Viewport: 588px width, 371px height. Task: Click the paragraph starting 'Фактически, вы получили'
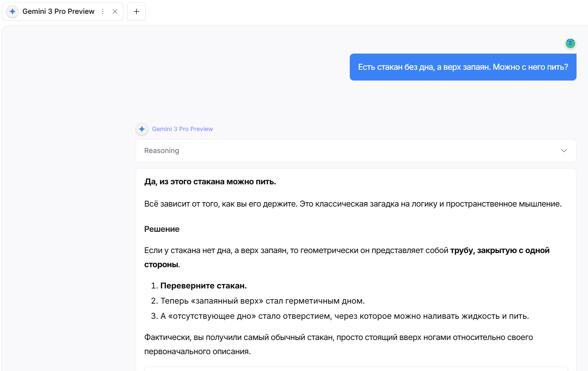[338, 338]
